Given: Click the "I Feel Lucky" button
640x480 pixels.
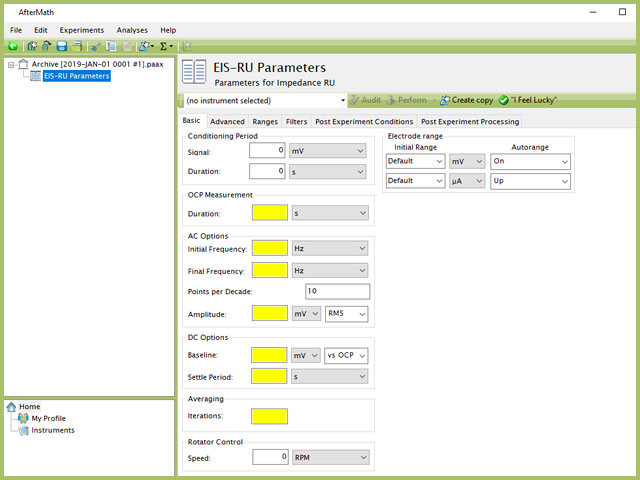Looking at the screenshot, I should (x=528, y=100).
